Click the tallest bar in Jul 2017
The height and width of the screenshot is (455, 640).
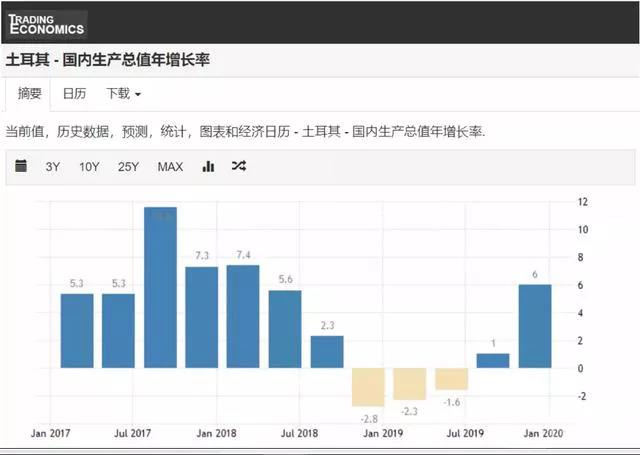pos(160,288)
